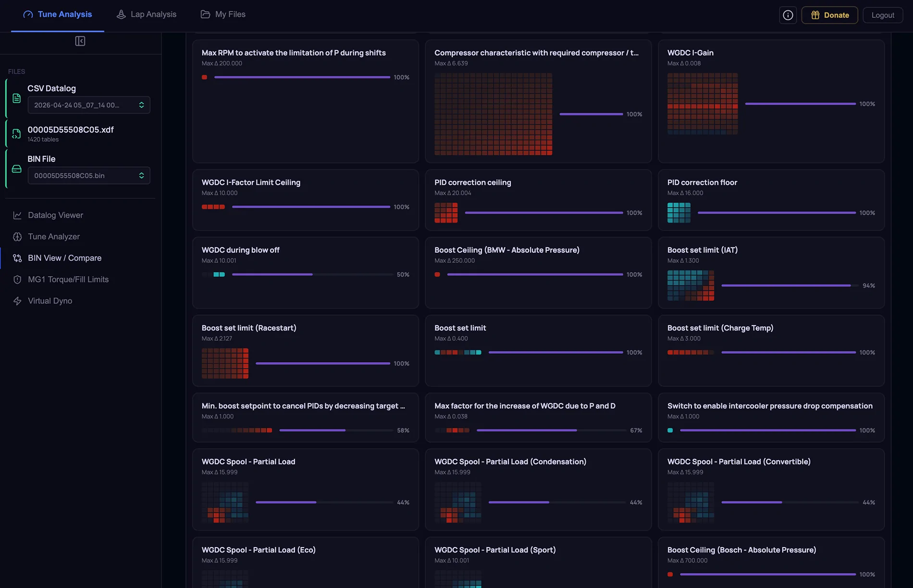Click the CSV Datalog file icon

(17, 98)
